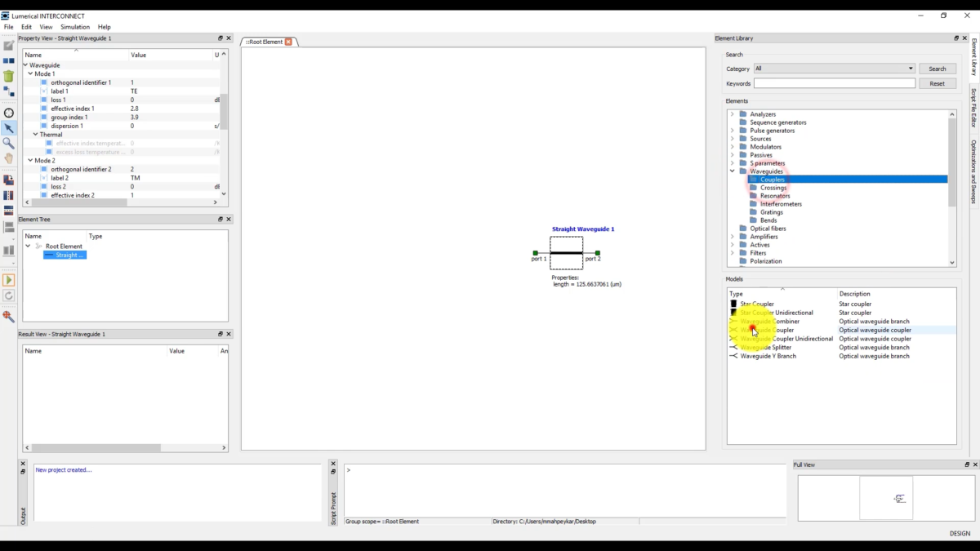Viewport: 980px width, 551px height.
Task: Close the Script Prompt panel
Action: (333, 464)
